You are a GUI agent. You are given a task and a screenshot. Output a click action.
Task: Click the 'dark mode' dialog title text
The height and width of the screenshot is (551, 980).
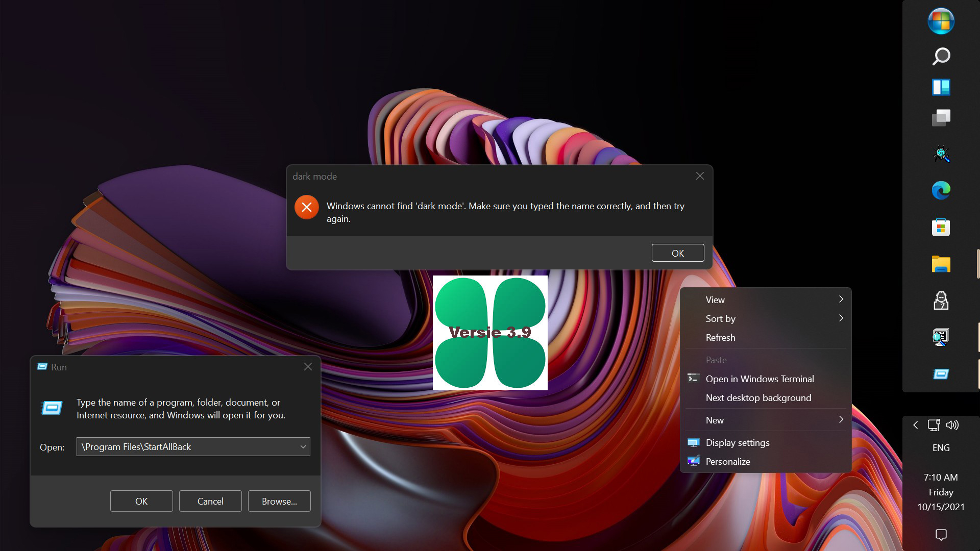pyautogui.click(x=314, y=176)
